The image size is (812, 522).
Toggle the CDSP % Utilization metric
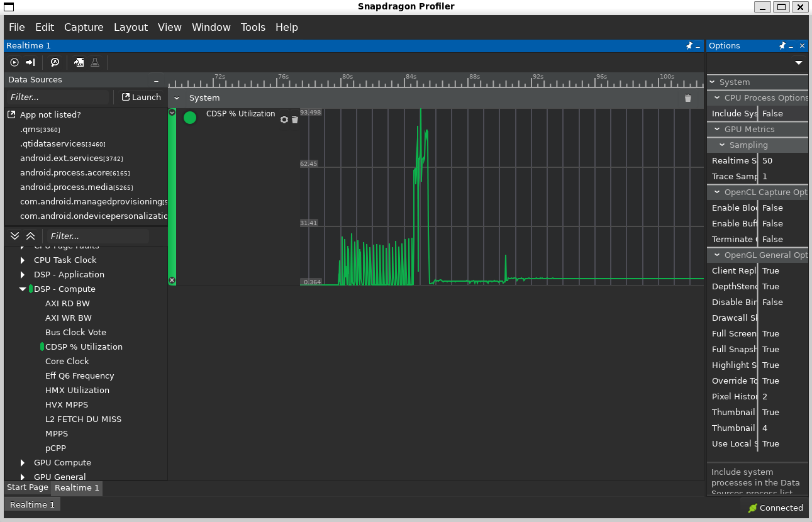84,347
